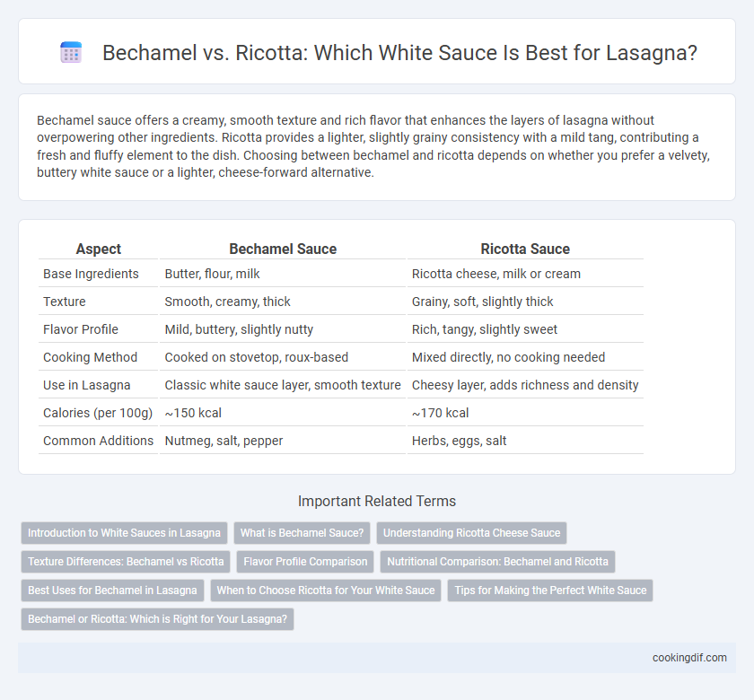The image size is (754, 700).
Task: Open Bechamel or Ricotta: Which is Right tag
Action: tap(157, 618)
